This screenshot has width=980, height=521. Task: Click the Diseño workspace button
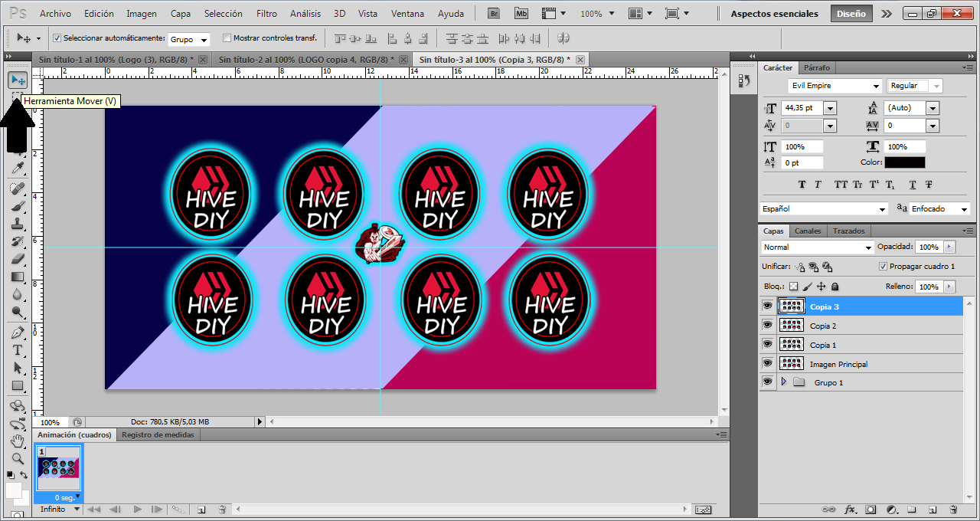click(851, 14)
